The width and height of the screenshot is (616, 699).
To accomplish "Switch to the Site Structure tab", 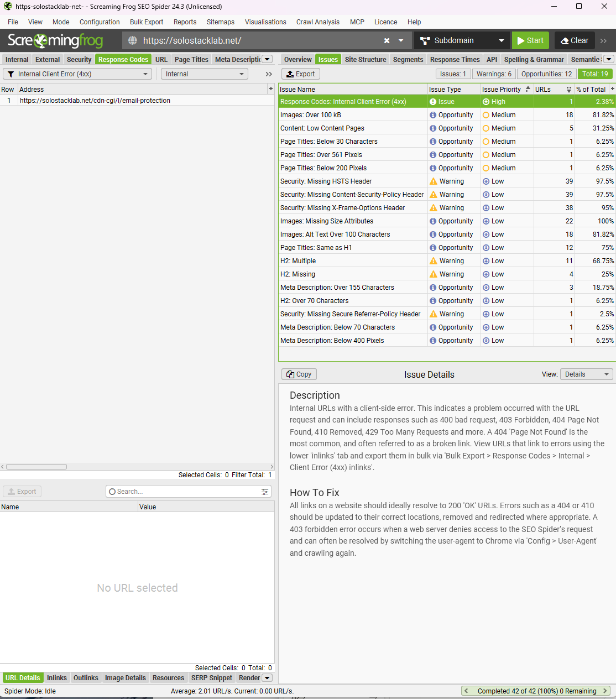I will [366, 60].
